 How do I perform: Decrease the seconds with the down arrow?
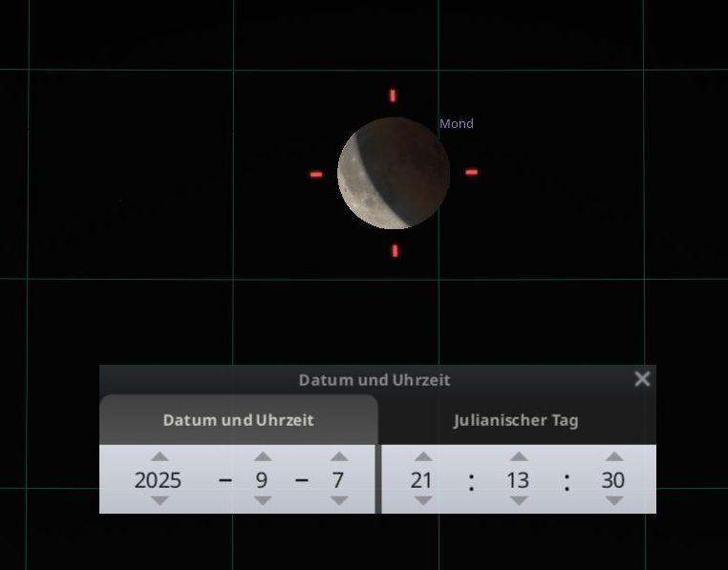coord(613,501)
